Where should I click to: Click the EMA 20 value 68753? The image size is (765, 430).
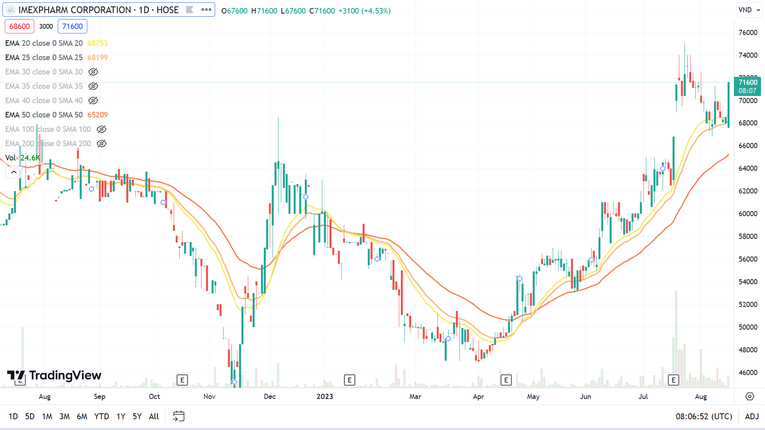coord(98,43)
